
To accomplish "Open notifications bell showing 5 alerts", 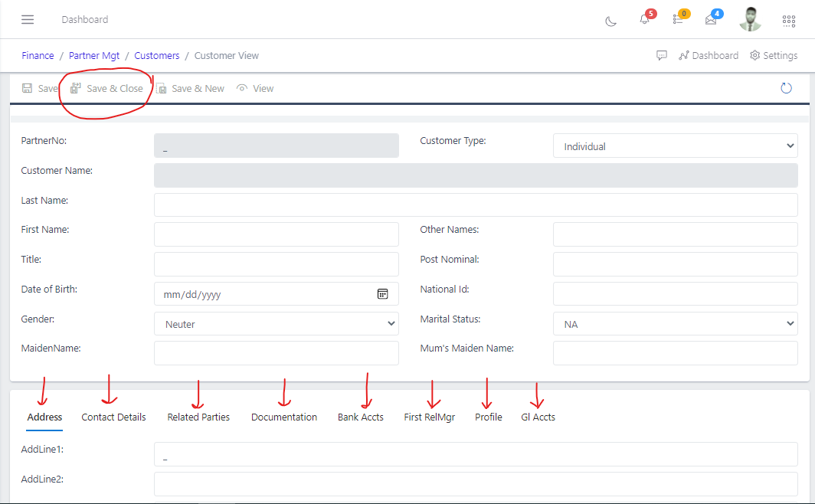I will (644, 21).
